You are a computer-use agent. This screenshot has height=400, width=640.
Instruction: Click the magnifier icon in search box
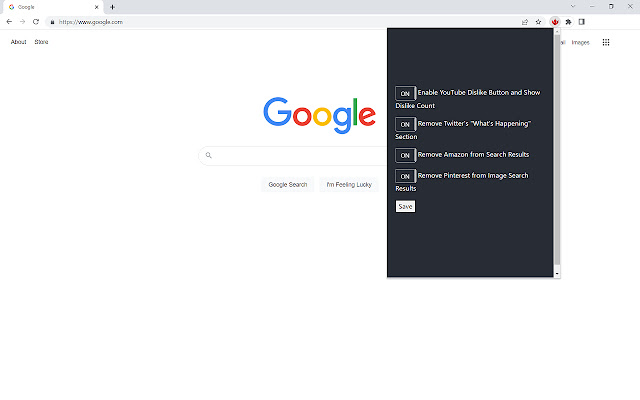209,155
